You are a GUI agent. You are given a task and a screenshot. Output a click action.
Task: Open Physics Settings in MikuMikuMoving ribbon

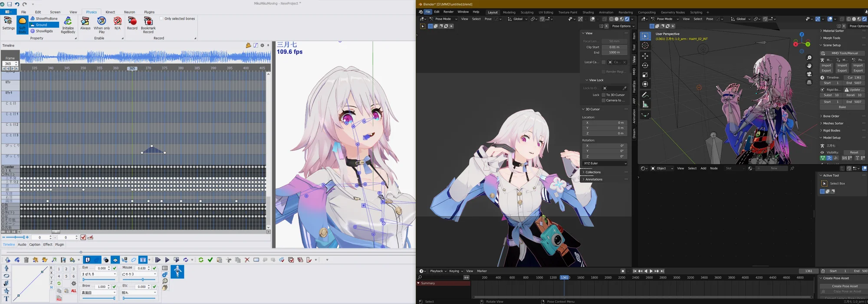click(x=8, y=24)
